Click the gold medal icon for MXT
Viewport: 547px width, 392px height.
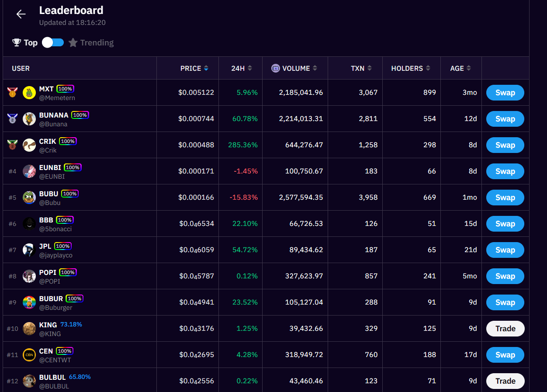[x=12, y=93]
